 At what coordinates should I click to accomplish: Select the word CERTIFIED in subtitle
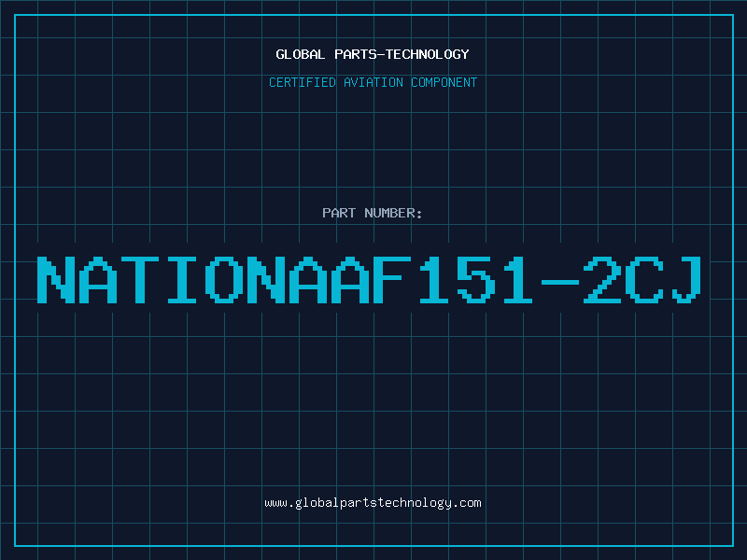[303, 82]
